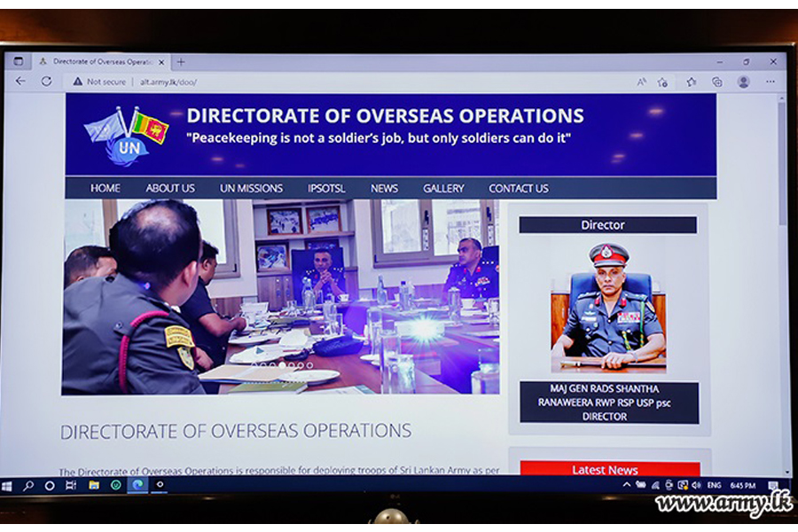798x532 pixels.
Task: Open Cortana from the taskbar
Action: pos(50,486)
